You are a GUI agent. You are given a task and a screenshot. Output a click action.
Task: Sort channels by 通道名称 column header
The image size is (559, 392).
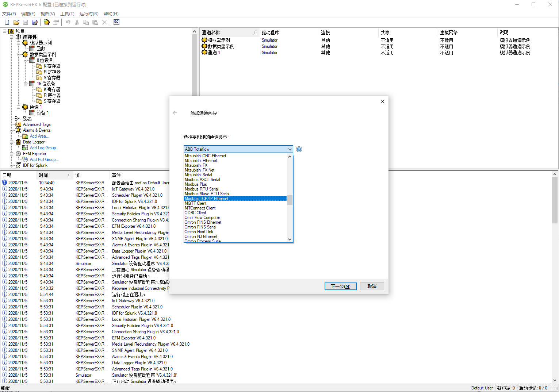coord(229,32)
